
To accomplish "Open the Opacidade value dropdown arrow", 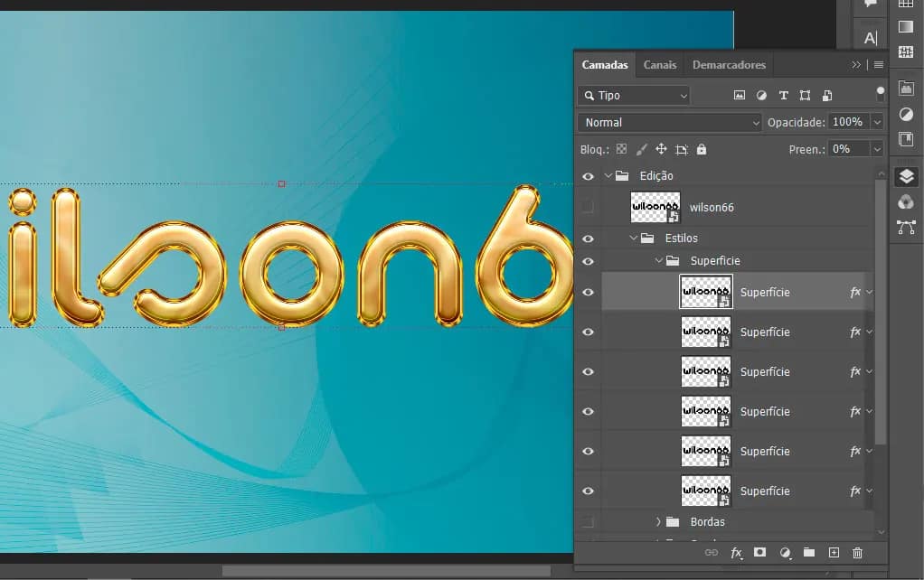I will pyautogui.click(x=877, y=122).
